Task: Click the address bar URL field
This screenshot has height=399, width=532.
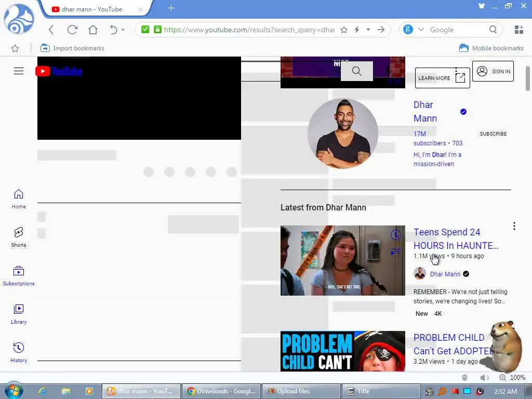Action: 249,30
